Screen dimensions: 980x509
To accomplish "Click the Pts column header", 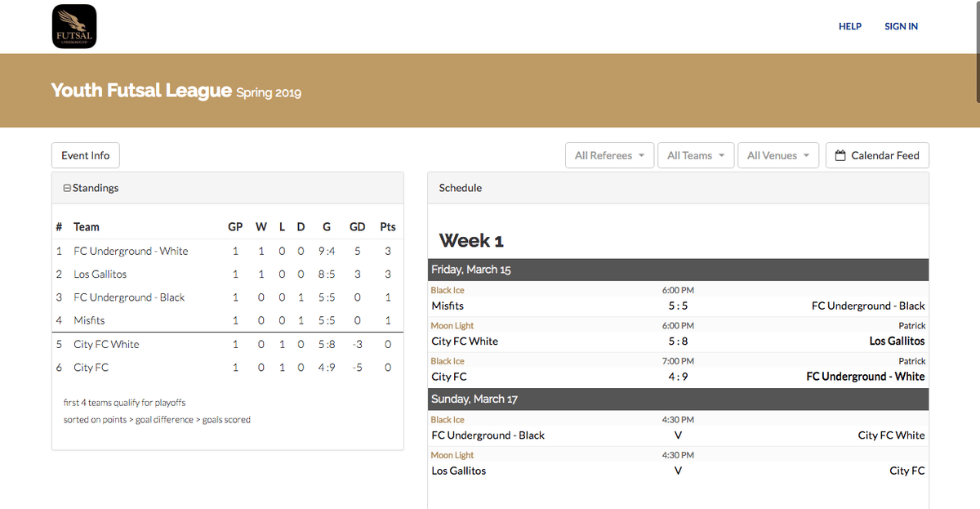I will [388, 227].
